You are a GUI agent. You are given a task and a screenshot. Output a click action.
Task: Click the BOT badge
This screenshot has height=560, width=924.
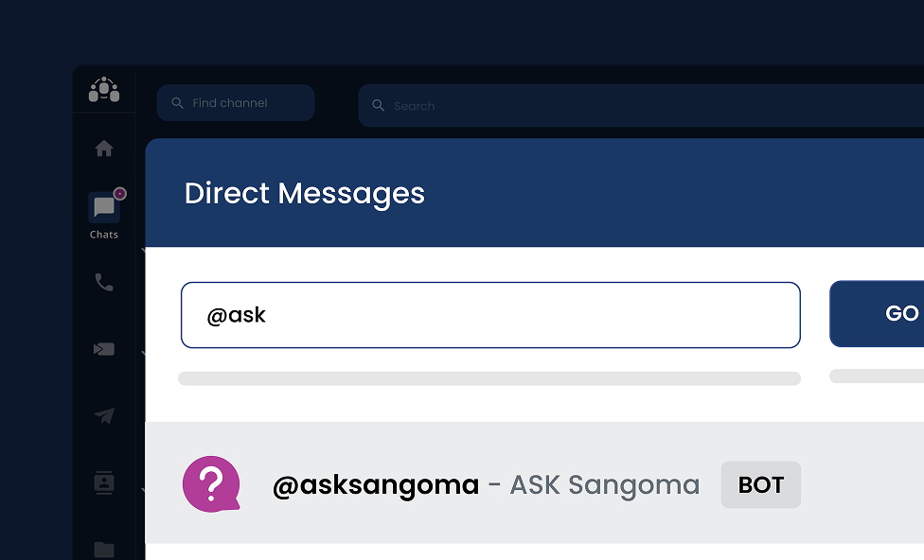(761, 485)
